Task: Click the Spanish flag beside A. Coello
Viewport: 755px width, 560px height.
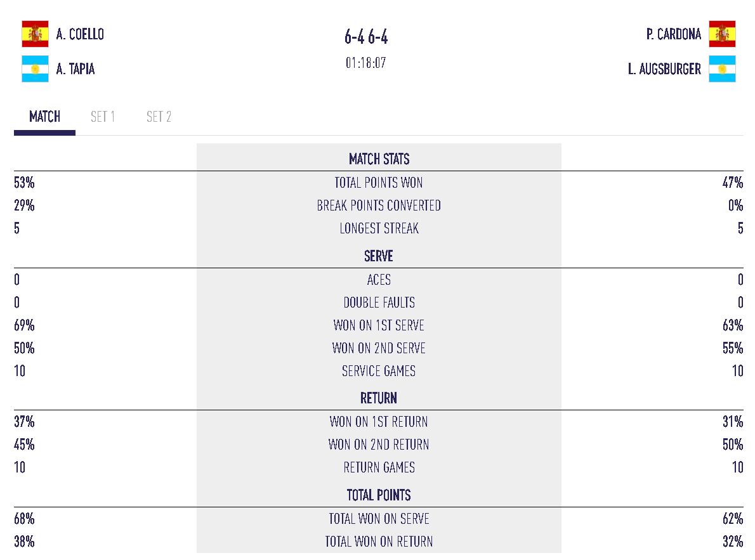Action: 36,34
